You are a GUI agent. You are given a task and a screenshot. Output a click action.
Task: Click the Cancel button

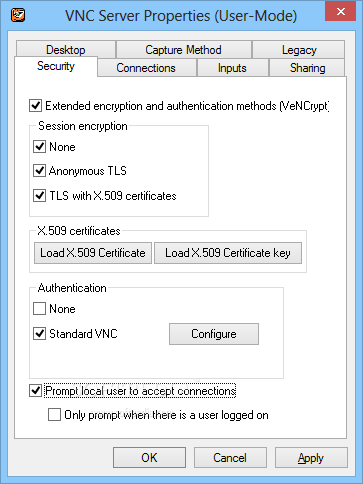pyautogui.click(x=230, y=458)
